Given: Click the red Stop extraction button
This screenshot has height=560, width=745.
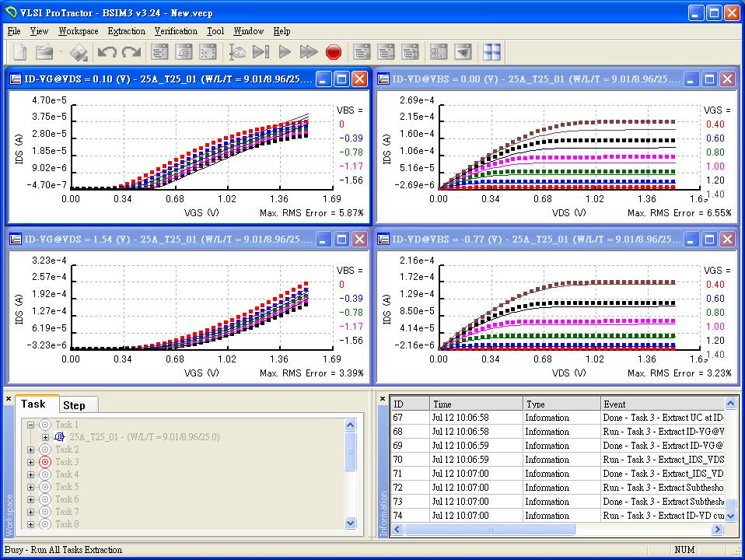Looking at the screenshot, I should coord(334,52).
